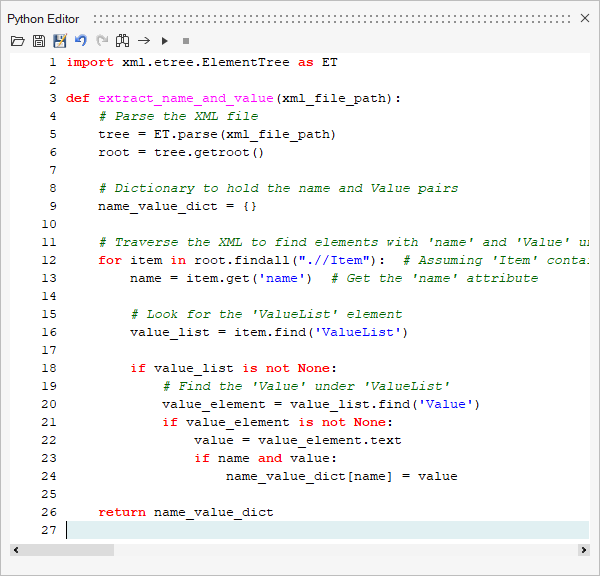Viewport: 600px width, 576px height.
Task: Click line number 10 in the gutter
Action: (49, 224)
